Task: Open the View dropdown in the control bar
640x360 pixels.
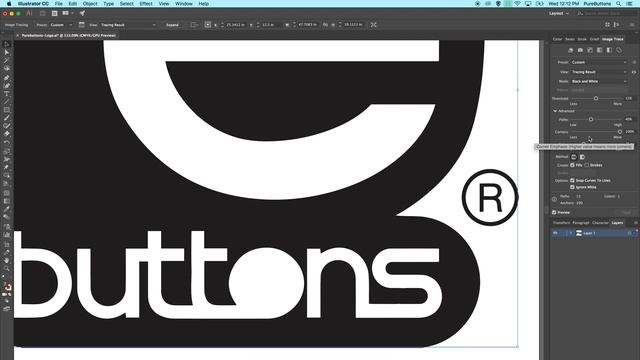Action: [x=128, y=25]
